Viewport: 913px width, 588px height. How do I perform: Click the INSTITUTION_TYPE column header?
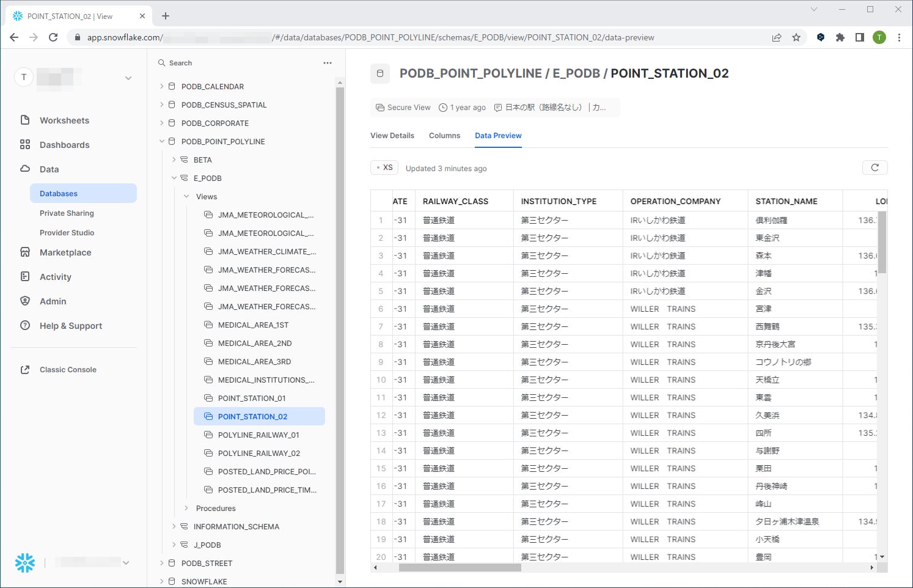[559, 201]
